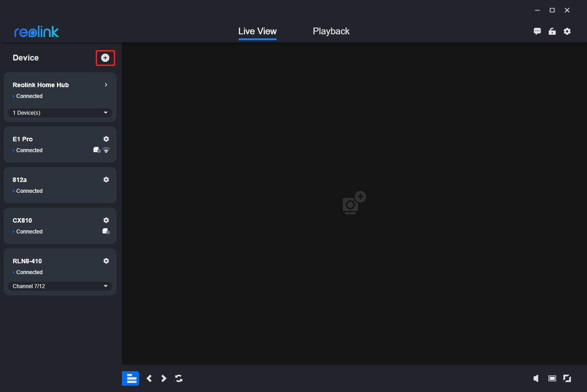587x392 pixels.
Task: Click the E1 Pro Wi-Fi signal icon
Action: (106, 150)
